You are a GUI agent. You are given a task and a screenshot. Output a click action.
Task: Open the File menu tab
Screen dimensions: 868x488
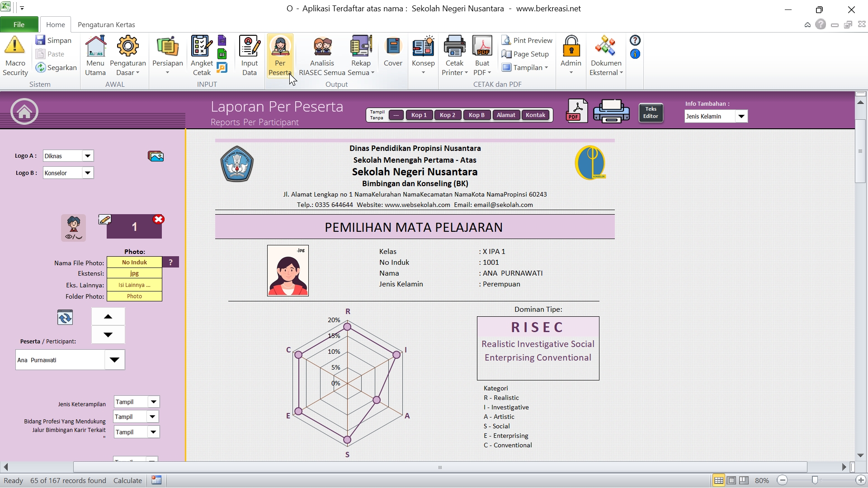(19, 24)
